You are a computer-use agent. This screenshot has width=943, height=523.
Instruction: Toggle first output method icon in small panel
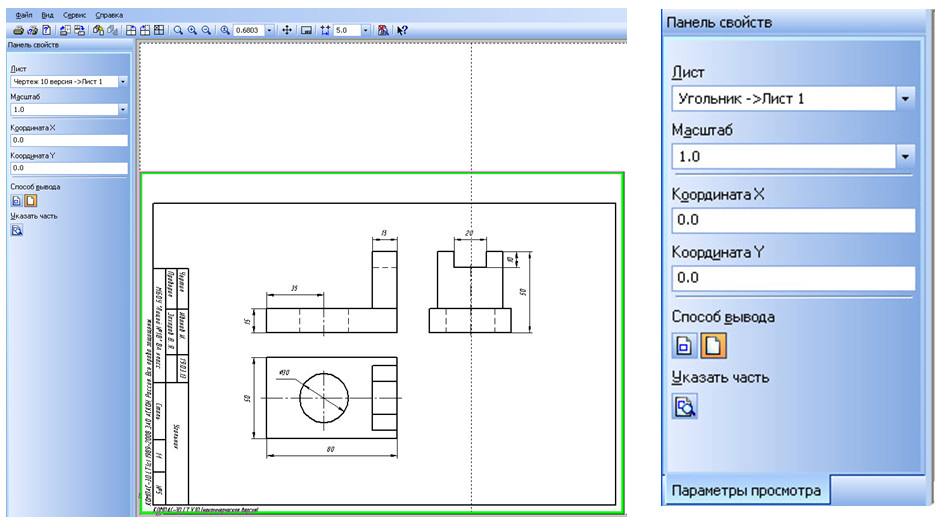pyautogui.click(x=16, y=201)
